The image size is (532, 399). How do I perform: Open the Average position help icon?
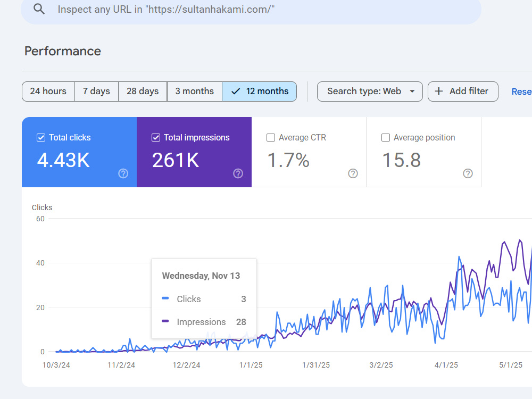[468, 173]
